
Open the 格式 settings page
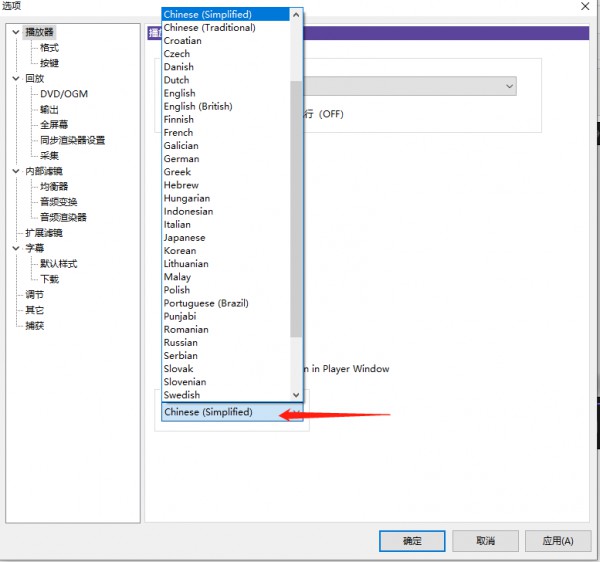[49, 48]
